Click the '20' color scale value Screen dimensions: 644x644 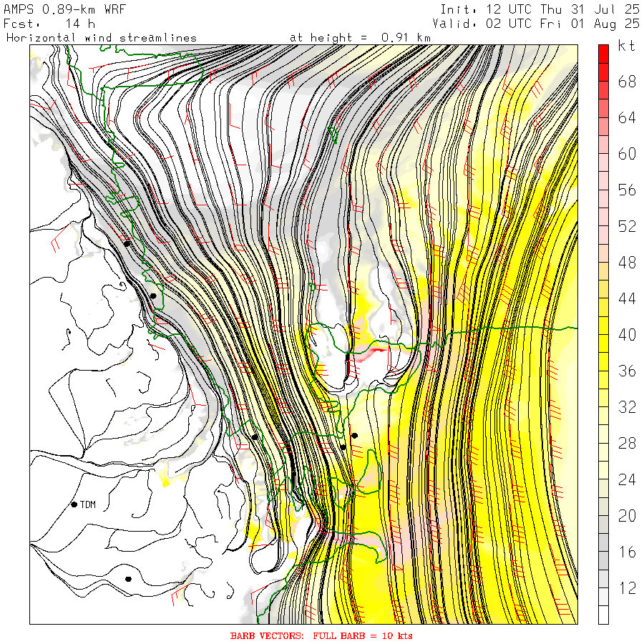click(x=627, y=516)
